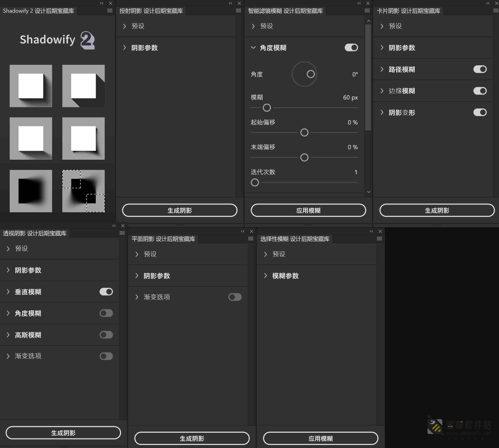Screen dimensions: 499x448
Task: Select the black angle blur preset thumbnail
Action: 31,191
